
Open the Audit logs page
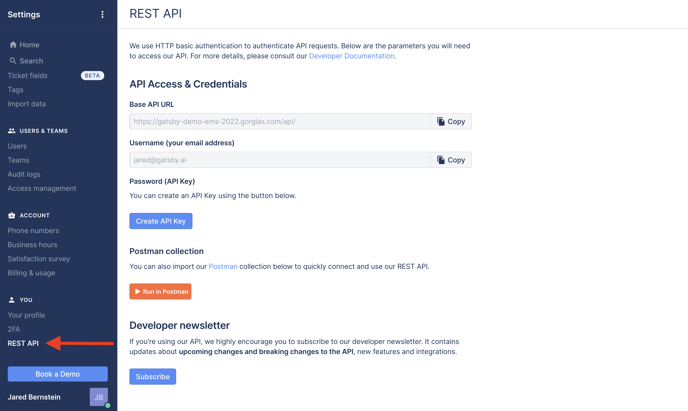point(24,174)
